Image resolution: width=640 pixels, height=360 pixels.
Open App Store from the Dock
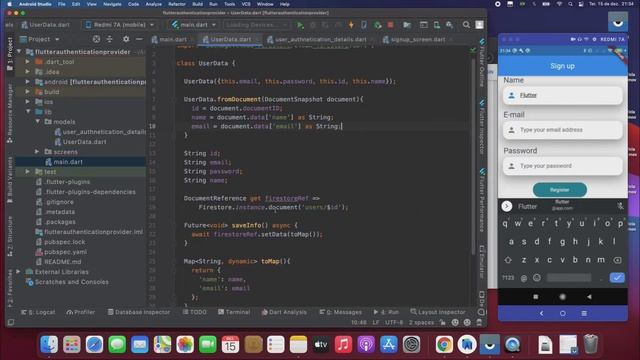pyautogui.click(x=389, y=344)
